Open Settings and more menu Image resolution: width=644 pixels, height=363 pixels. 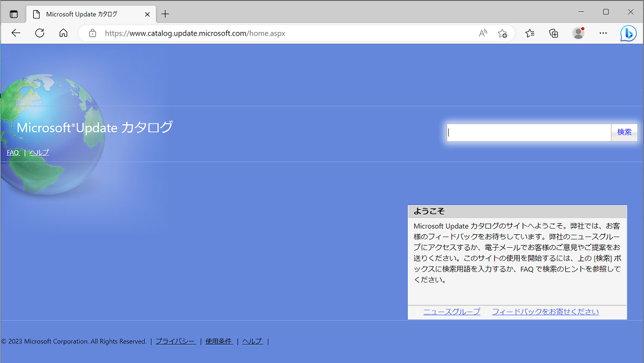tap(603, 33)
